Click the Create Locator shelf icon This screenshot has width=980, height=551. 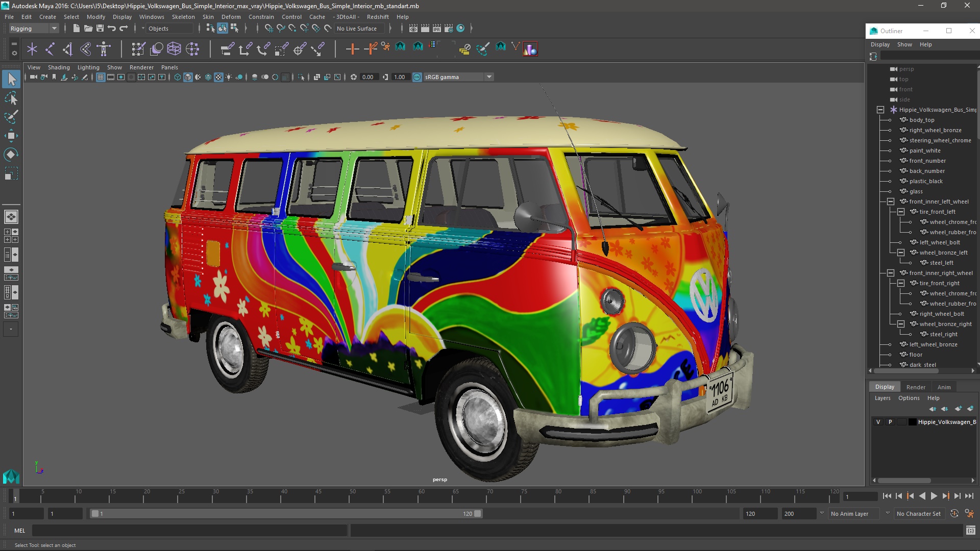(x=32, y=49)
